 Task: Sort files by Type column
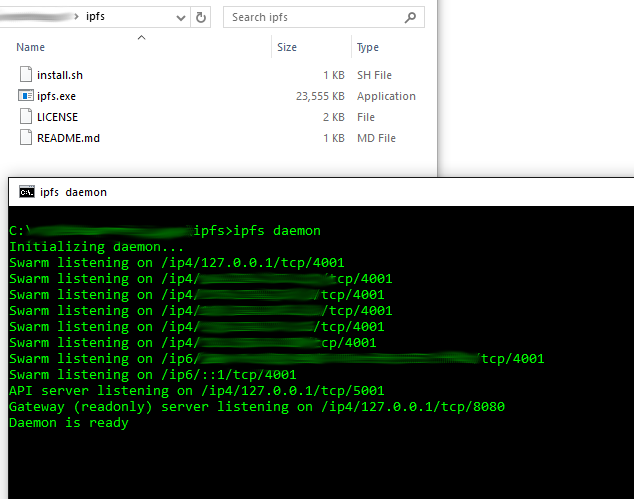368,48
